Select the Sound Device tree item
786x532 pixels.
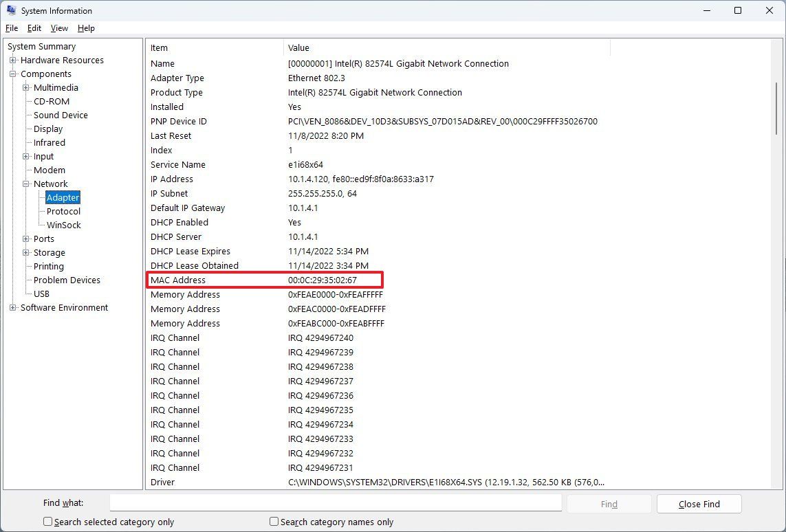click(x=61, y=115)
